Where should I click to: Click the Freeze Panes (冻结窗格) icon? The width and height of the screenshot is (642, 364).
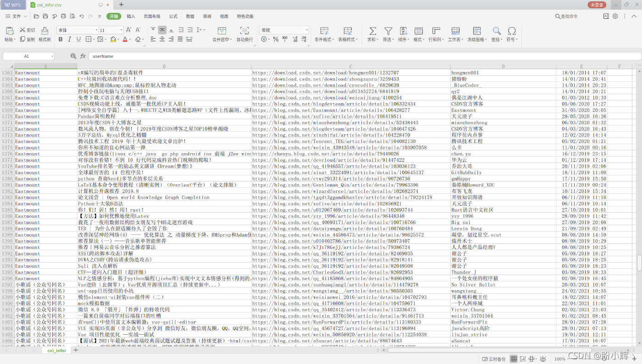(477, 31)
